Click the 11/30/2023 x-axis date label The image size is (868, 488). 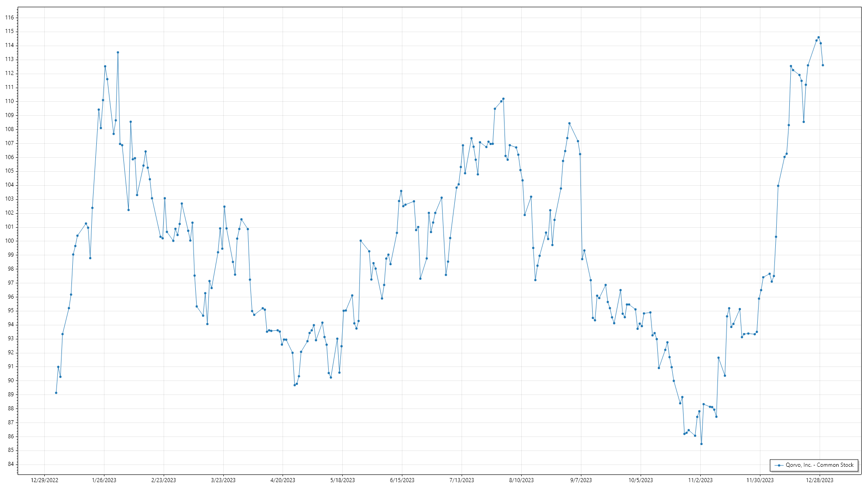[759, 480]
